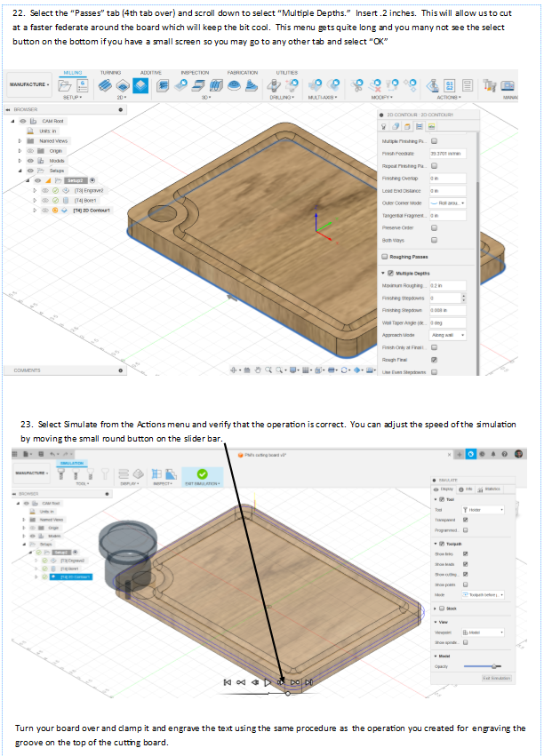Click the save icon in the simulation window title bar

[41, 454]
